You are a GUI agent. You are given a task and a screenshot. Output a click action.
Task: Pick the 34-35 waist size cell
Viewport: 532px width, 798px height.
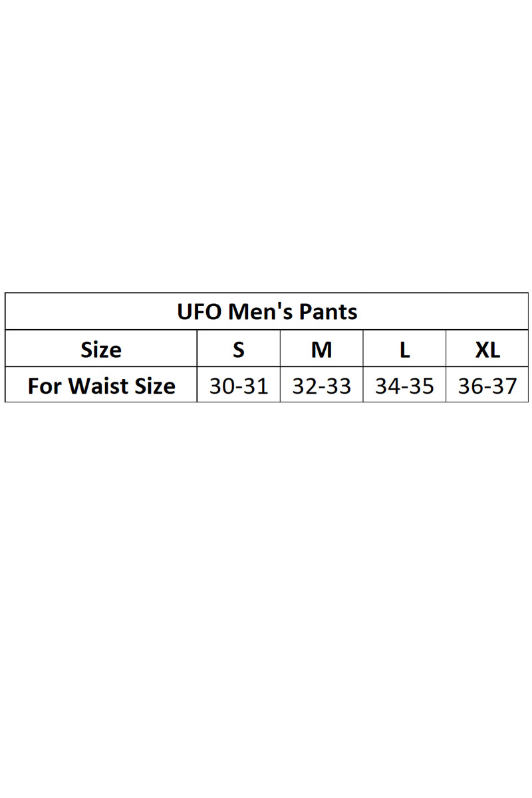404,384
